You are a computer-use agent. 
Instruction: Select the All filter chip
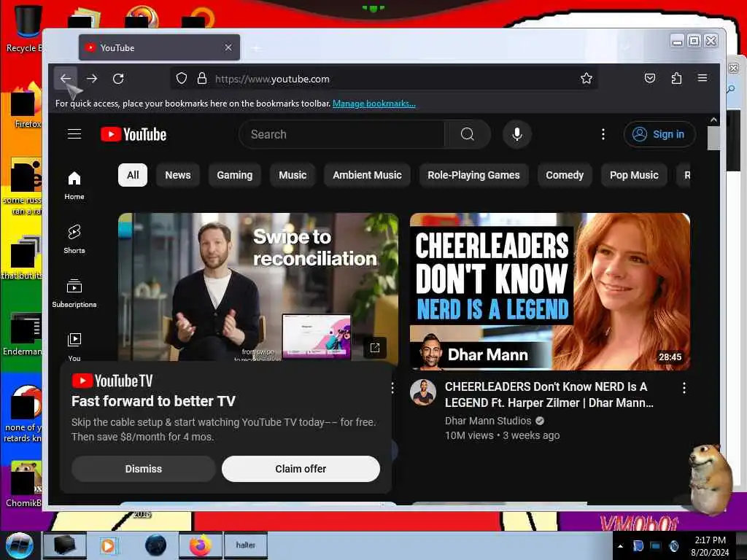[x=133, y=175]
